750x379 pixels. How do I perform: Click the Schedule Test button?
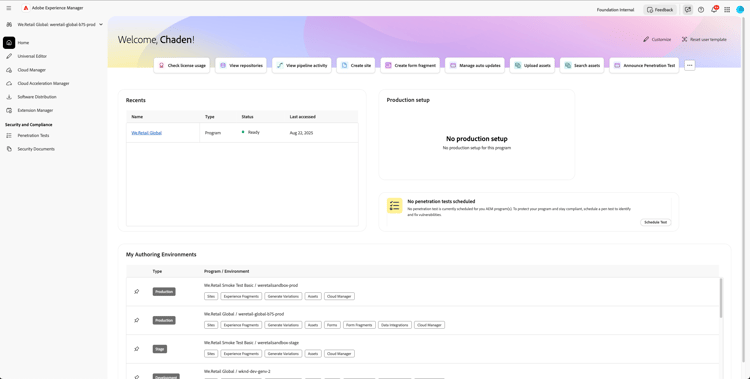(655, 223)
